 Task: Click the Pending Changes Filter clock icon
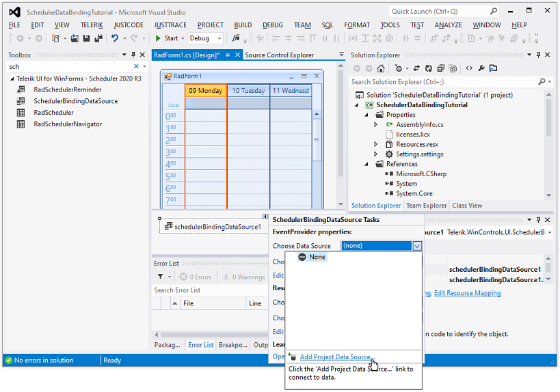(x=399, y=68)
